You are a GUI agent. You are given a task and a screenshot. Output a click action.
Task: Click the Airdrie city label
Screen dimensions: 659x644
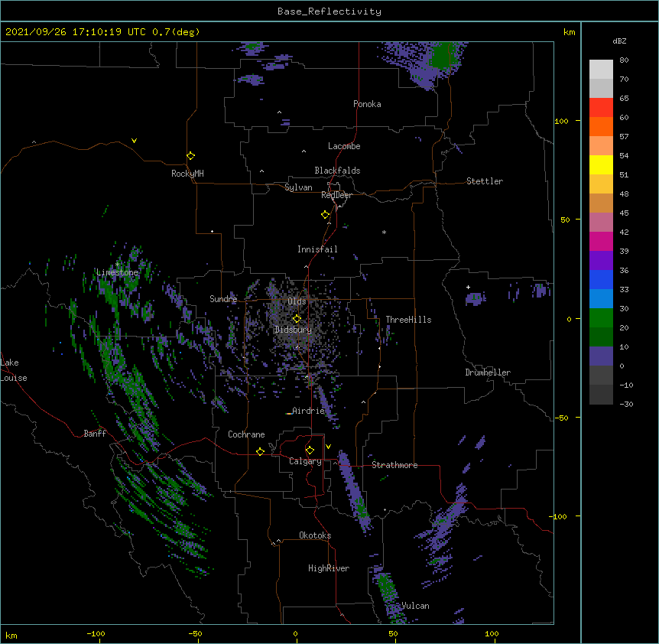308,411
